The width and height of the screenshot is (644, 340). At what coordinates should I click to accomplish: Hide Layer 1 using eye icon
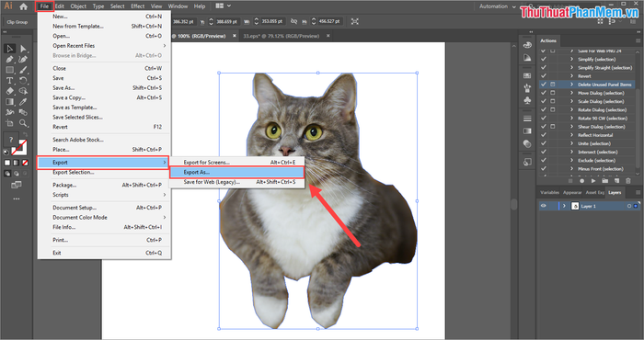[544, 206]
